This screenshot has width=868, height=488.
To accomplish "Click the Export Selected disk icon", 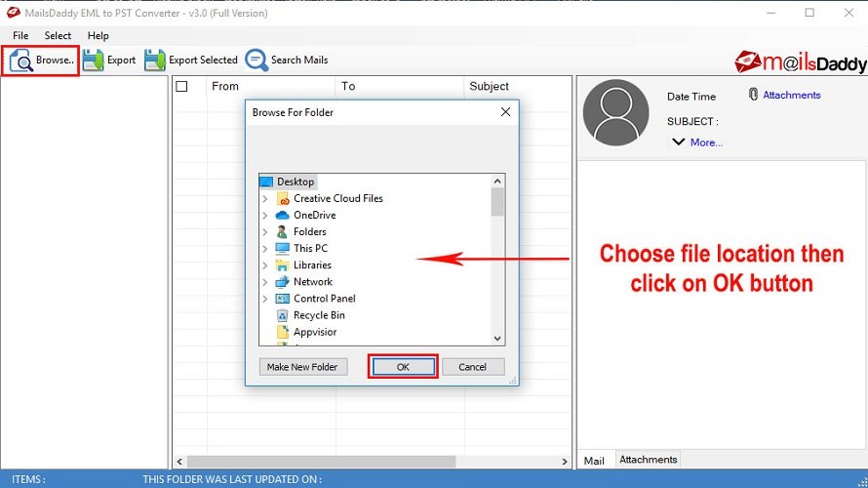I will pos(155,60).
